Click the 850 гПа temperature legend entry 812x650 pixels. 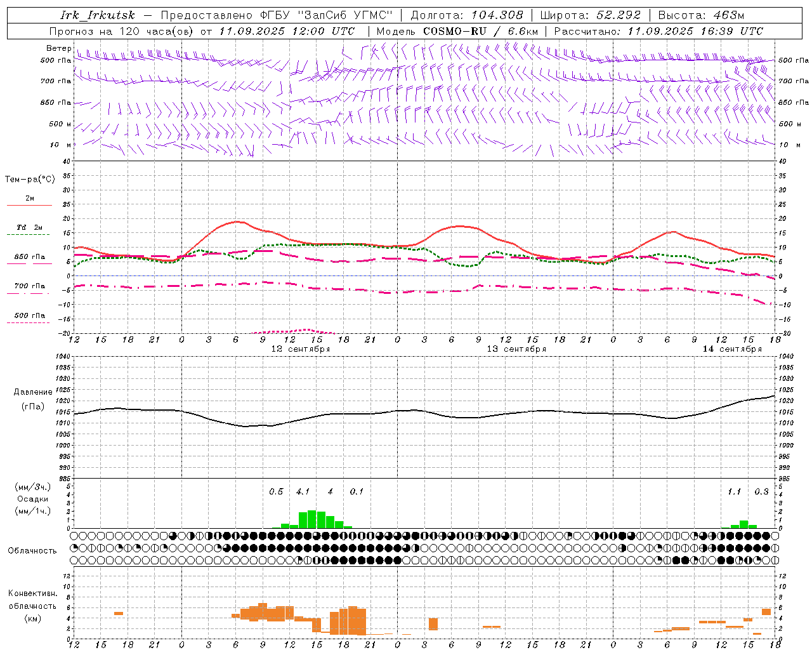pyautogui.click(x=29, y=257)
